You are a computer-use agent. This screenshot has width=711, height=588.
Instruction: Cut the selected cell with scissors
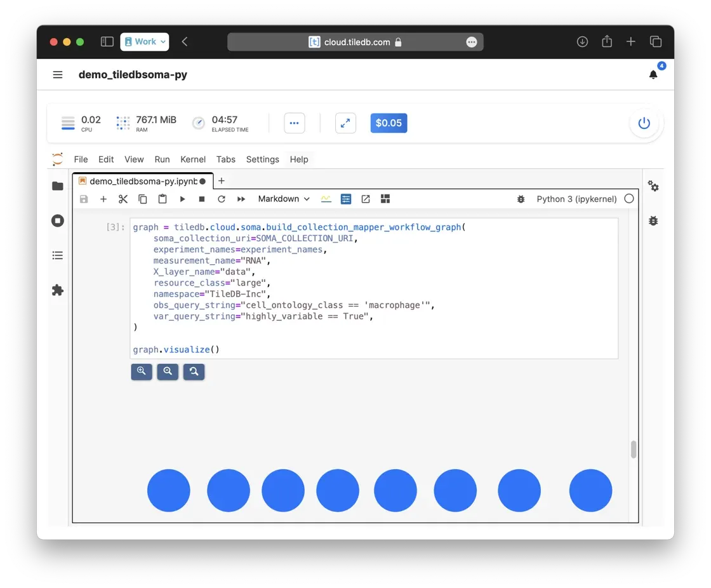[123, 199]
